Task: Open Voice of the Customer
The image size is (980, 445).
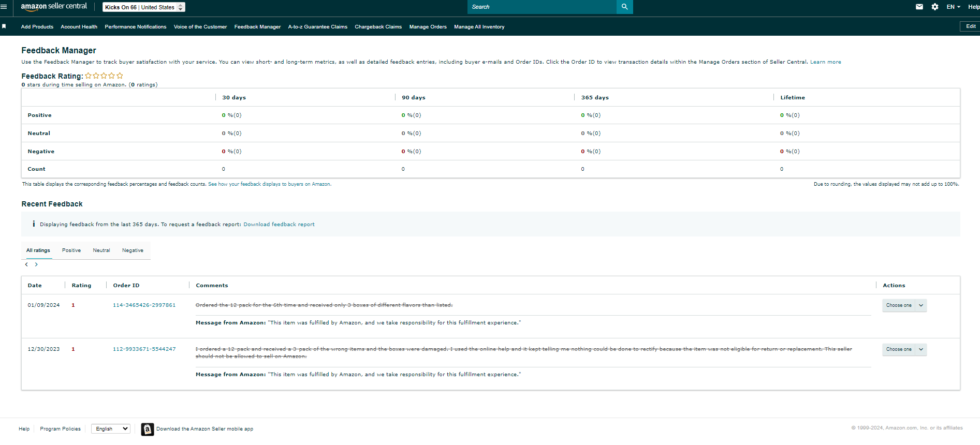Action: 200,27
